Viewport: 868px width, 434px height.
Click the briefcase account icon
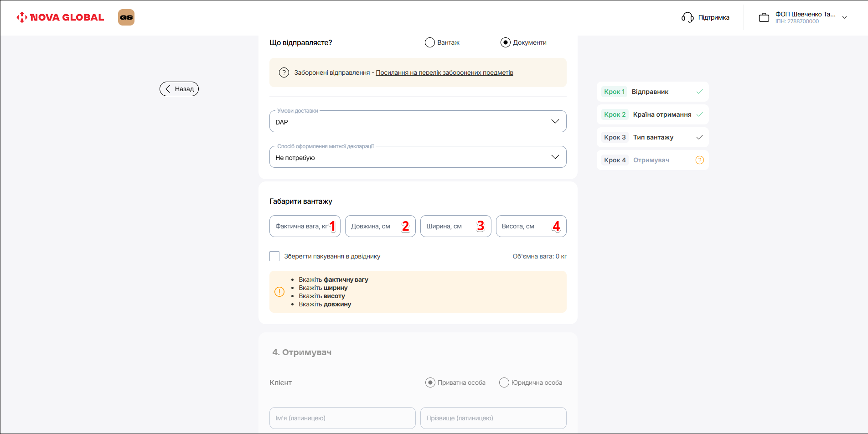764,18
